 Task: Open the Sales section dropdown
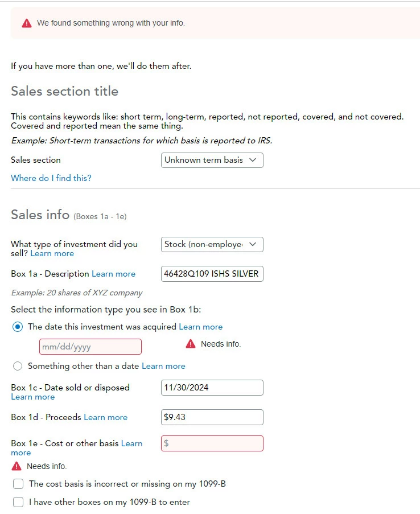click(x=212, y=161)
